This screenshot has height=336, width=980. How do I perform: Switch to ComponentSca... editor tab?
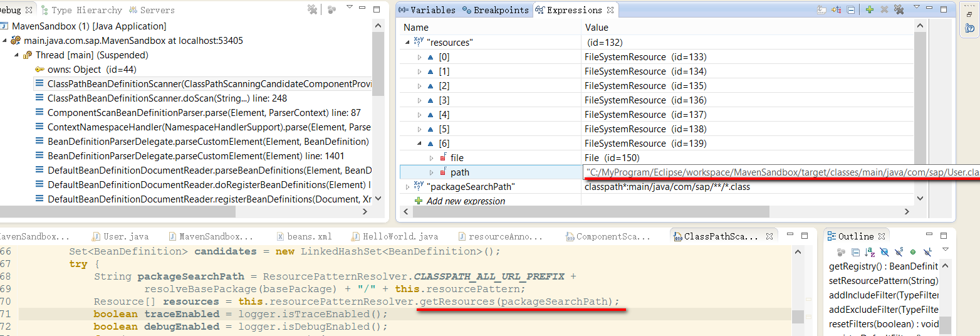[x=608, y=237]
